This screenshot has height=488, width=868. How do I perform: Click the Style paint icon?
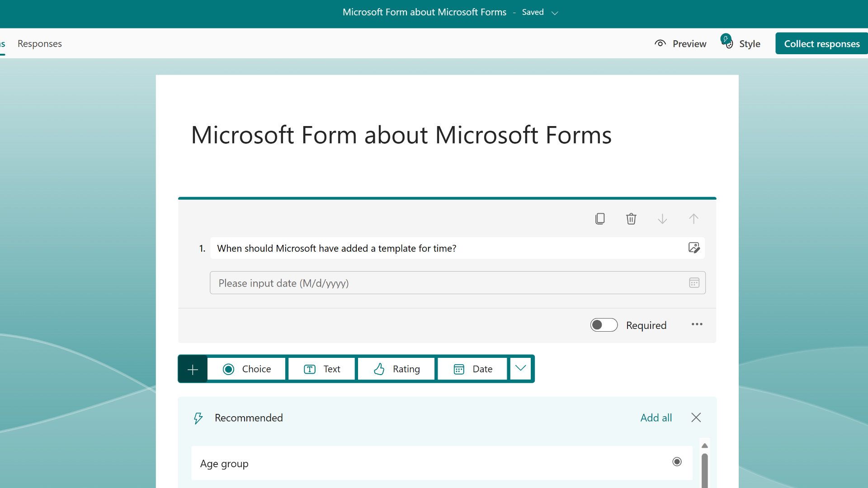point(727,42)
